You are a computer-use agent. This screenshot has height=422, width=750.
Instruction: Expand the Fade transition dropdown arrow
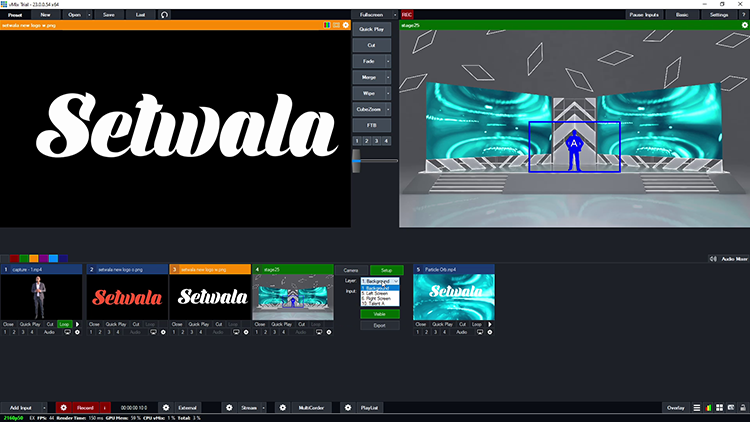(x=387, y=61)
